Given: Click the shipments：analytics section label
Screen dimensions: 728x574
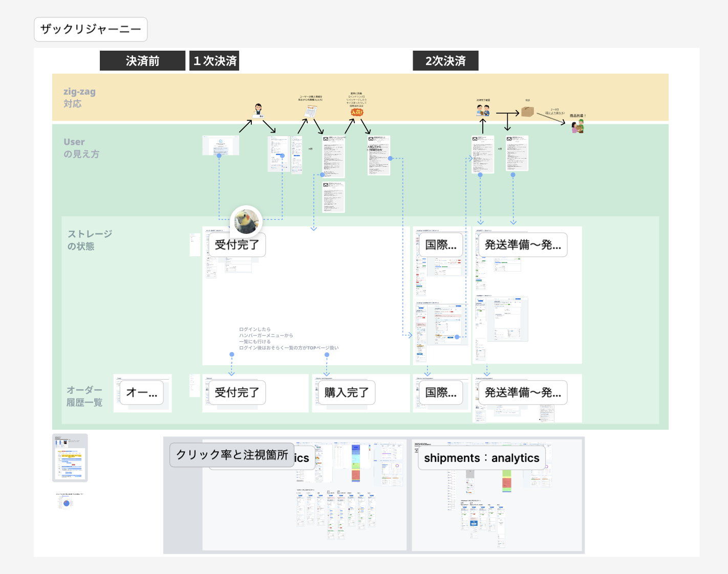Looking at the screenshot, I should [x=481, y=458].
